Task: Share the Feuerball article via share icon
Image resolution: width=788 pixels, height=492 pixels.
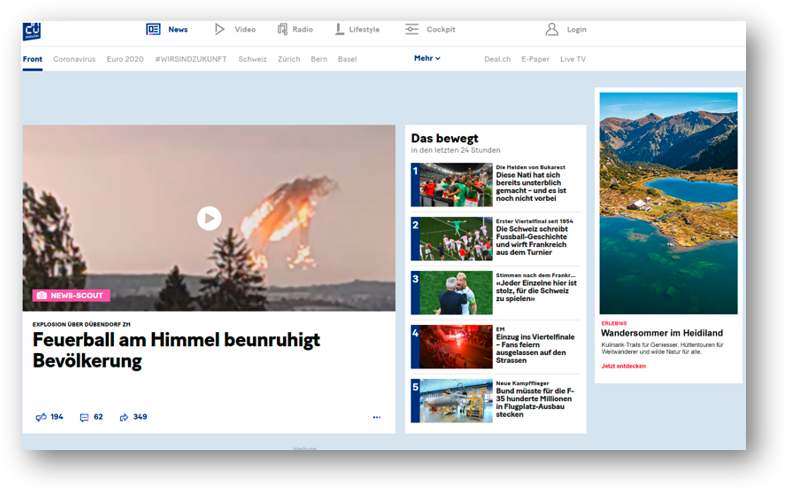Action: coord(124,417)
